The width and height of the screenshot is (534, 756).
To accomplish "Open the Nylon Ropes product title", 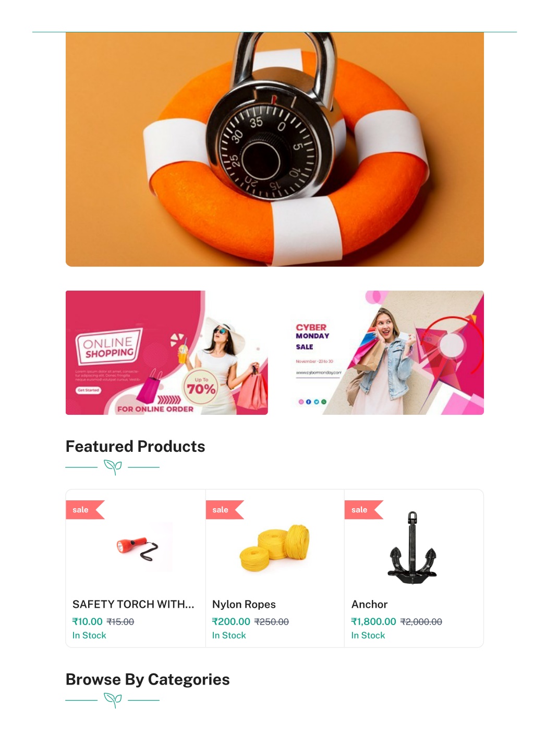I will pyautogui.click(x=244, y=604).
